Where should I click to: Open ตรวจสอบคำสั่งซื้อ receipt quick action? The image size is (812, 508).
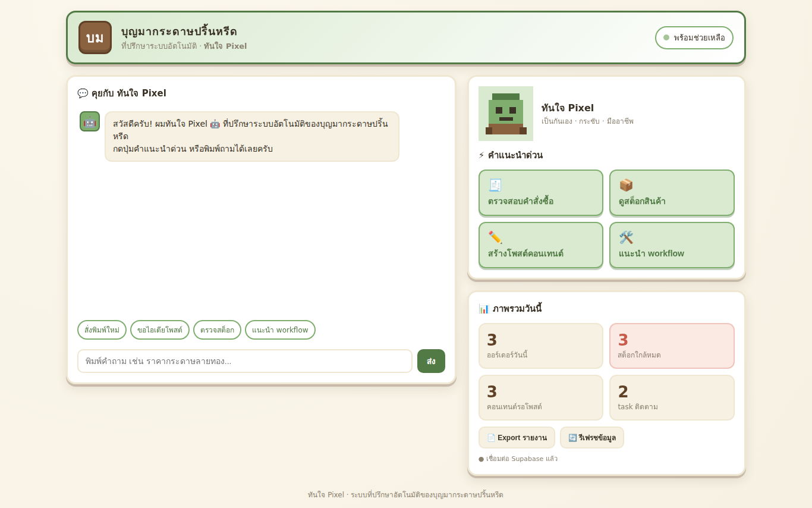(x=541, y=193)
